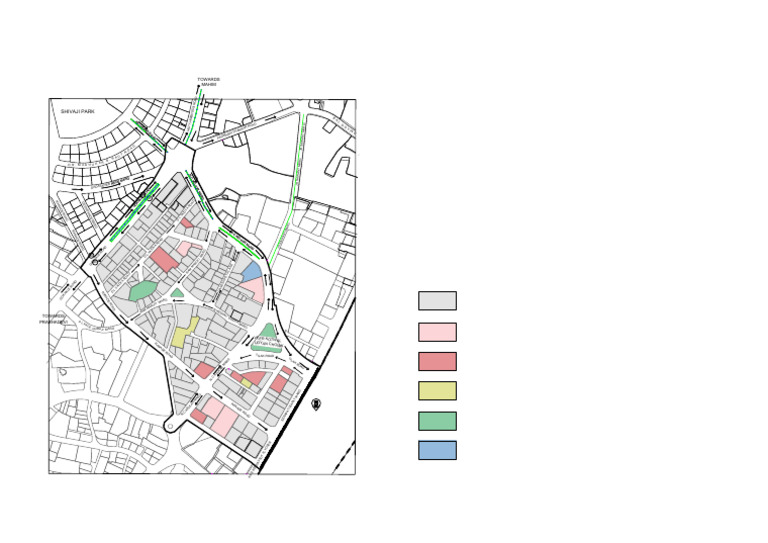This screenshot has width=768, height=543.
Task: Click the large yellow L-shaped map plot
Action: pyautogui.click(x=184, y=333)
